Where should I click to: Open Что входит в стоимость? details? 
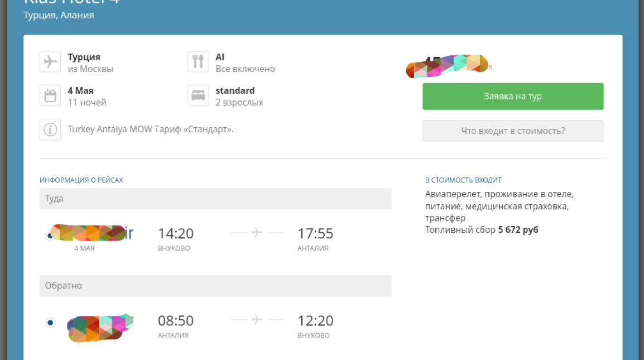pos(513,131)
